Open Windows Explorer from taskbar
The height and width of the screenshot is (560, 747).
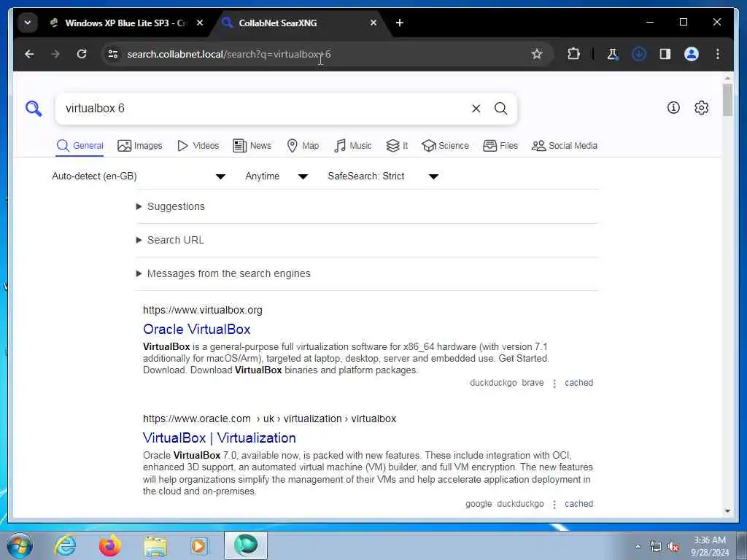click(x=156, y=545)
